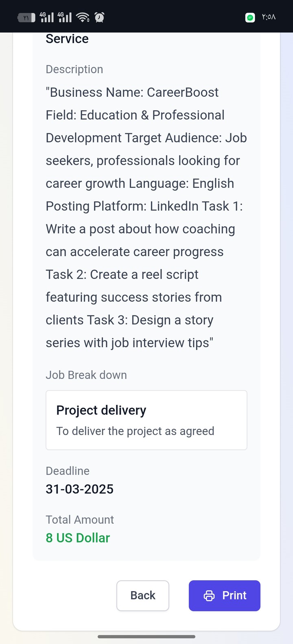
Task: Tap the green notification app icon
Action: (x=250, y=17)
